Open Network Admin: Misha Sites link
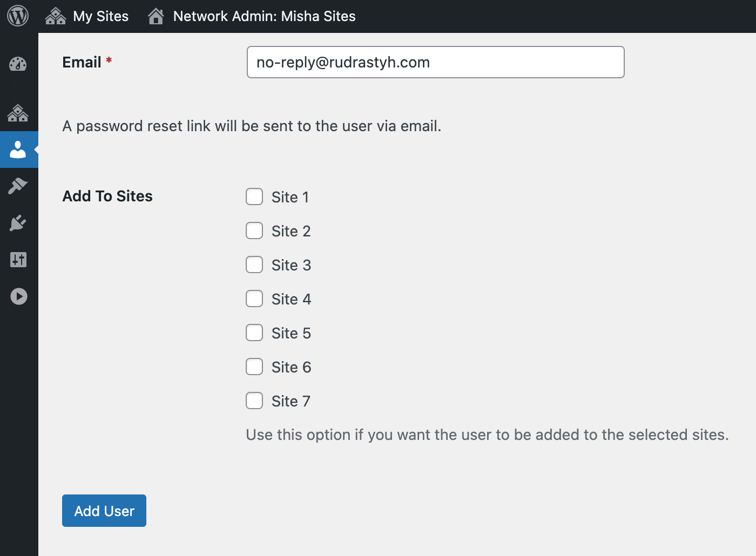756x556 pixels. [x=252, y=16]
